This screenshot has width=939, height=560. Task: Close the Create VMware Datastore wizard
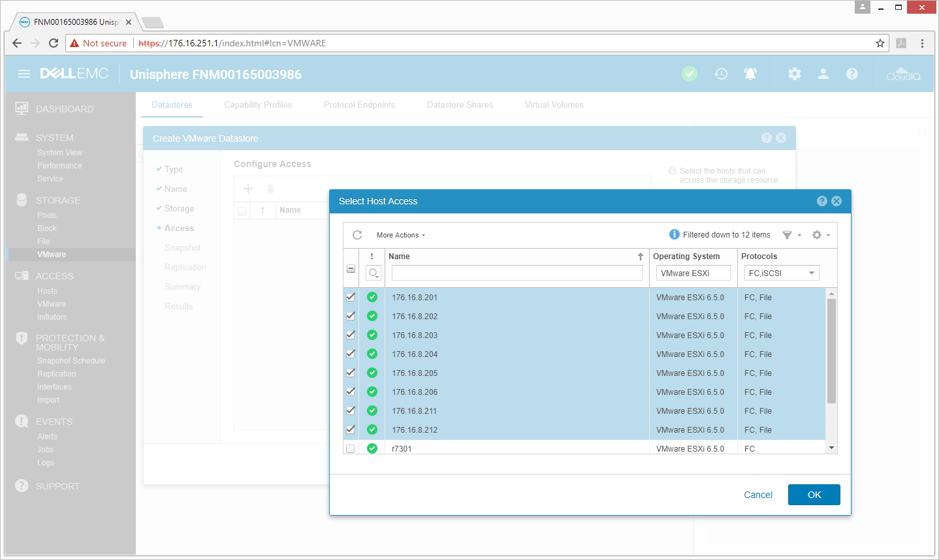[x=781, y=138]
